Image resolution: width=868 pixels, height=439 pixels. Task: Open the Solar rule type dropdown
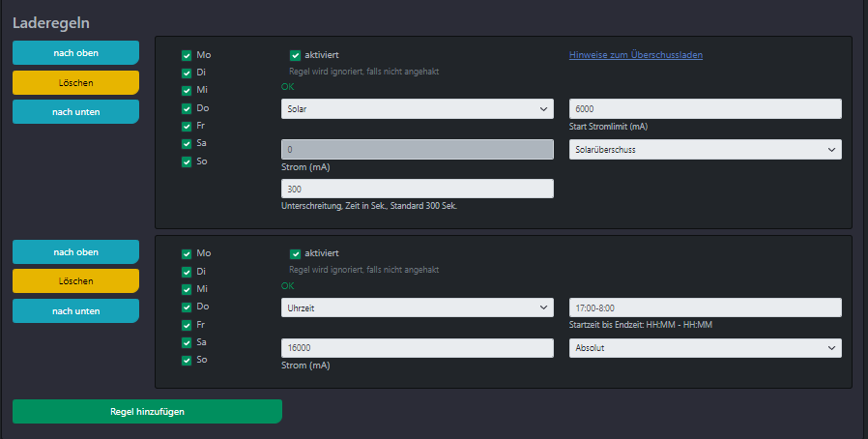click(x=418, y=109)
